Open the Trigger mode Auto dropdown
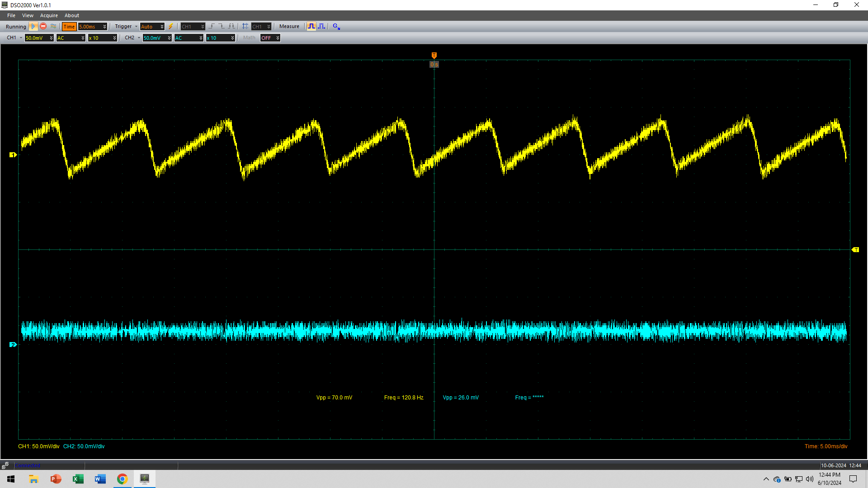The image size is (868, 488). (x=152, y=27)
